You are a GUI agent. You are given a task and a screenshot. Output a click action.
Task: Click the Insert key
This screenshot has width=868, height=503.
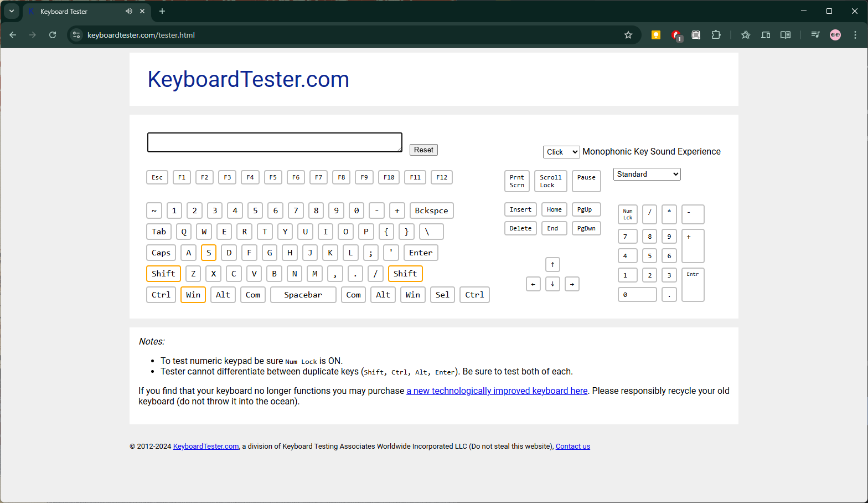tap(520, 209)
